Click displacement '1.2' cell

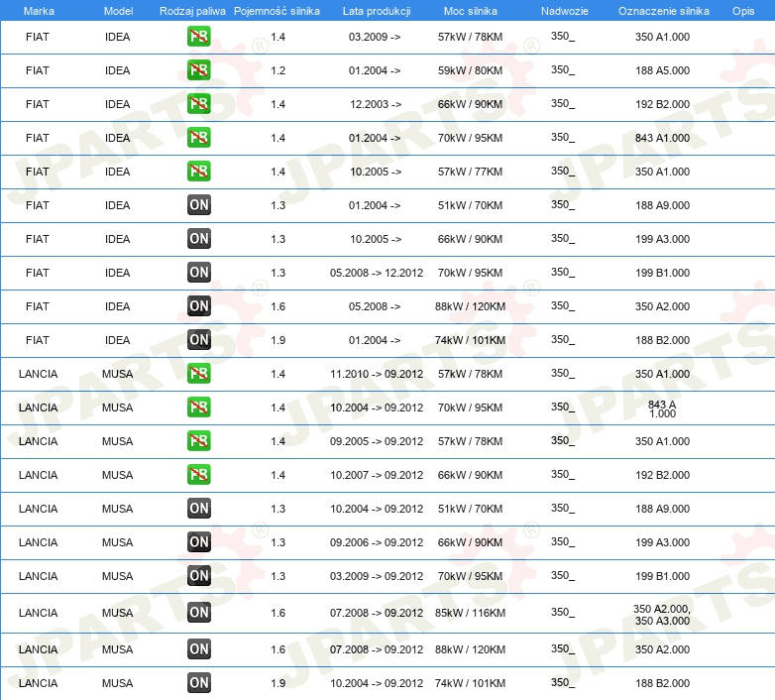click(x=277, y=70)
